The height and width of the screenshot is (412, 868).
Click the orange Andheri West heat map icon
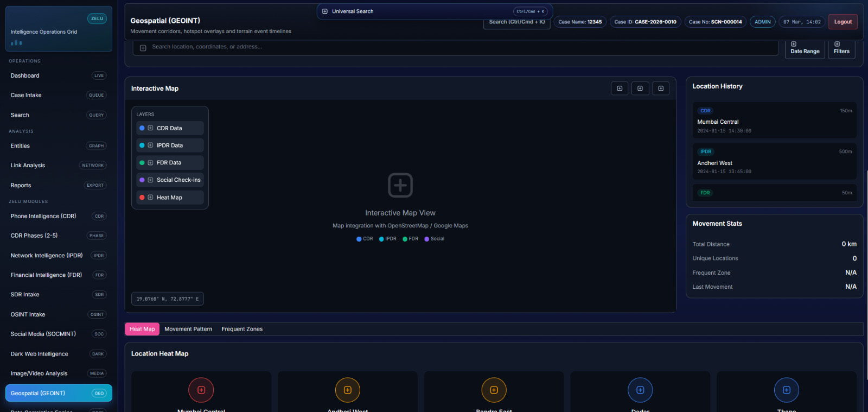click(x=348, y=390)
